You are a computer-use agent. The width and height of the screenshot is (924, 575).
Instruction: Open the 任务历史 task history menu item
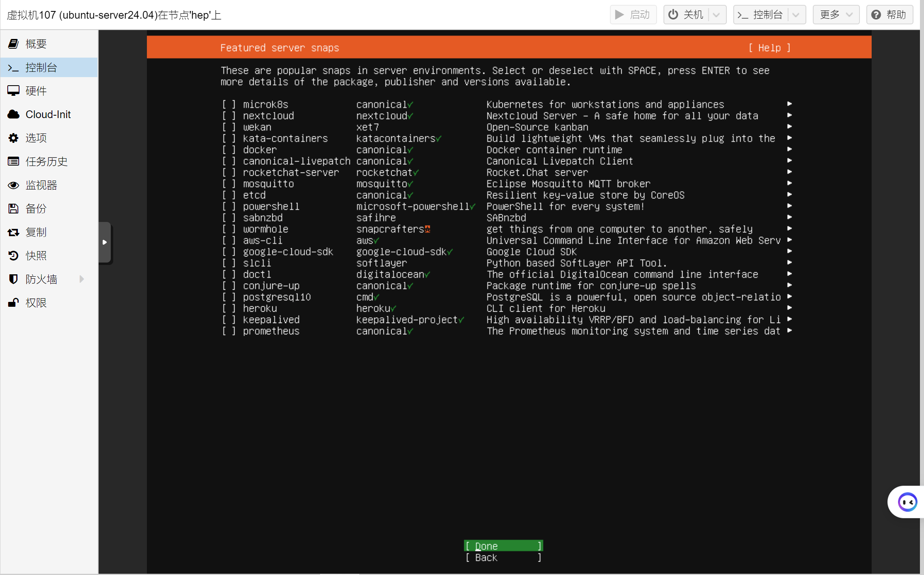click(49, 162)
